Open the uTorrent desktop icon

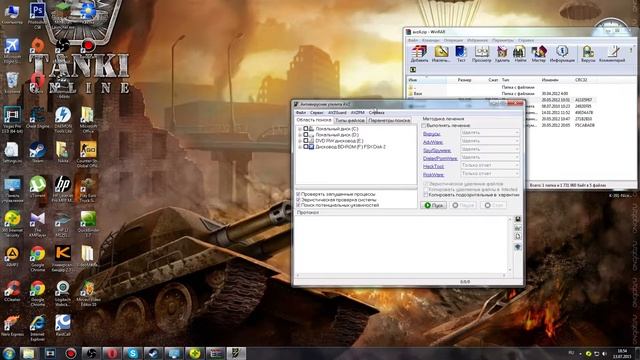(37, 187)
